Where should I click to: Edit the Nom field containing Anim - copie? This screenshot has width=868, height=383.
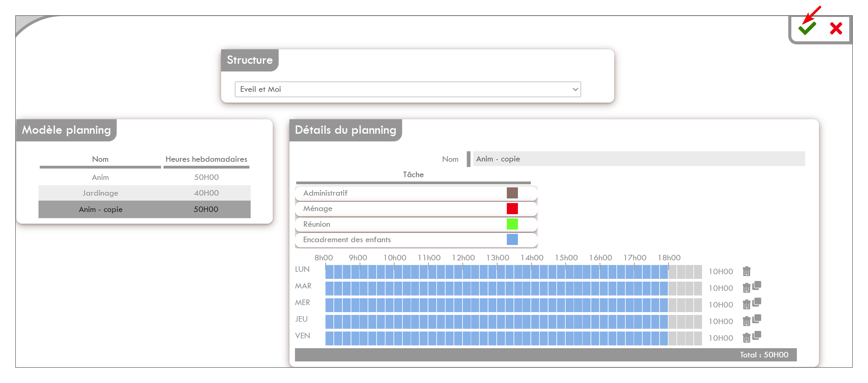tap(639, 159)
